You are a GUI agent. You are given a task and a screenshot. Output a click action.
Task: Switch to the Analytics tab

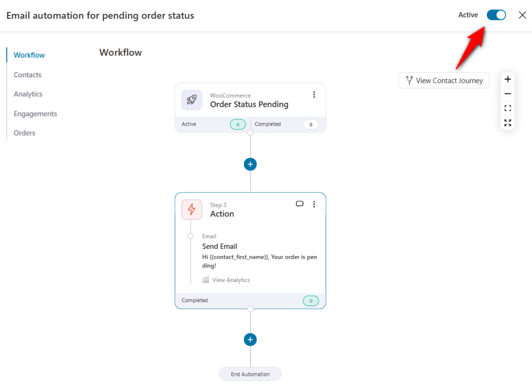click(28, 94)
